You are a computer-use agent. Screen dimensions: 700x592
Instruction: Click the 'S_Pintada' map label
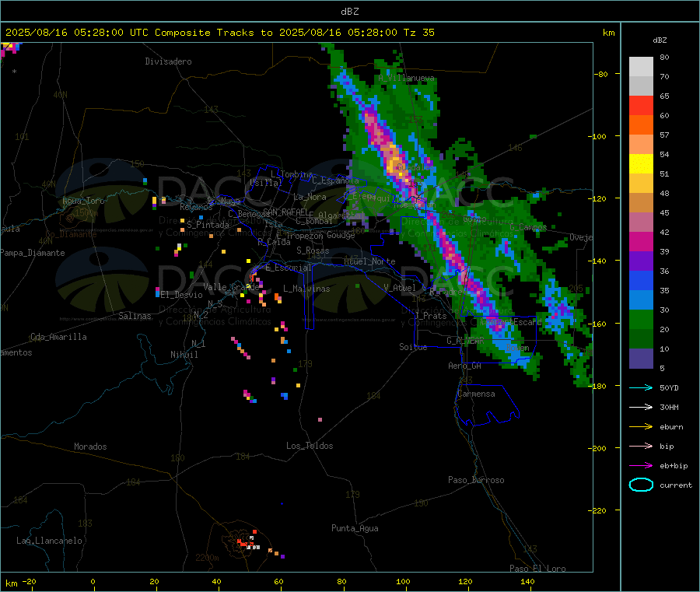coord(208,225)
